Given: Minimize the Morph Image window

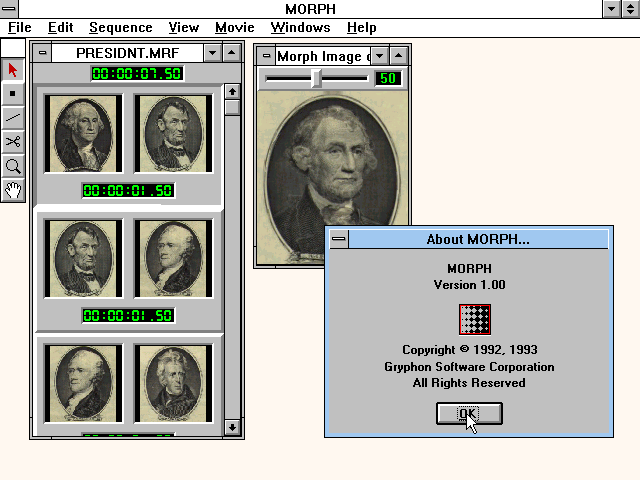Looking at the screenshot, I should tap(380, 56).
